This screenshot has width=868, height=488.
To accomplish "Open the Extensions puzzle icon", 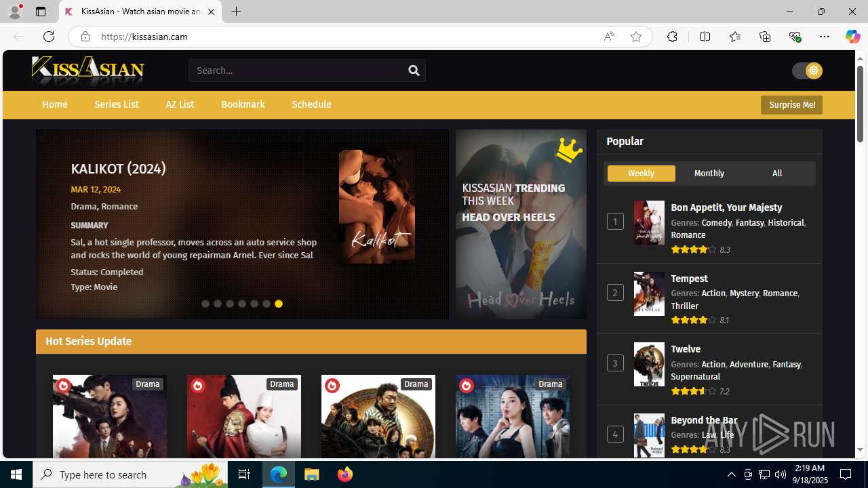I will coord(672,37).
